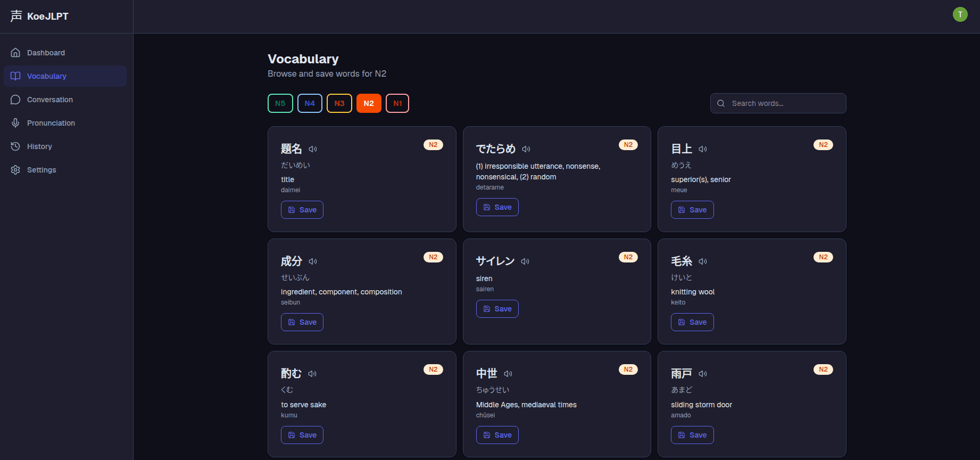Click 'Browse and save words for N2'

pyautogui.click(x=327, y=73)
